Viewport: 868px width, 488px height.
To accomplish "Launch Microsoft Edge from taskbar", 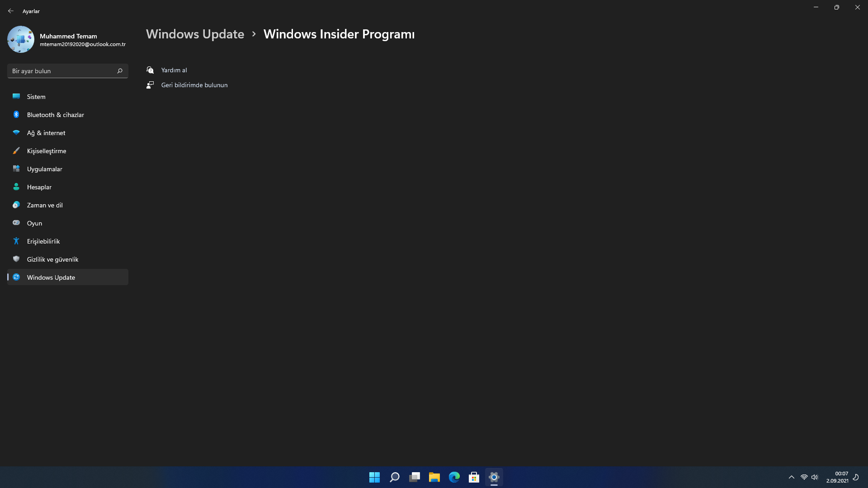I will click(x=454, y=477).
